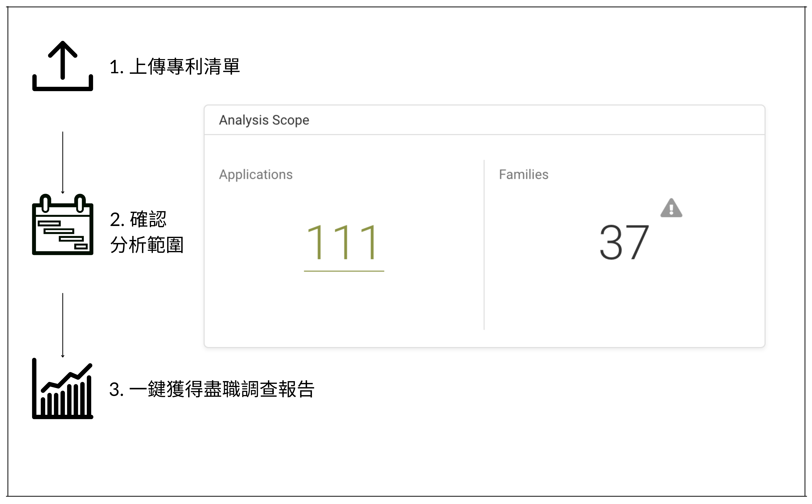Click the Families label
Screen dimensions: 812x504
click(524, 174)
